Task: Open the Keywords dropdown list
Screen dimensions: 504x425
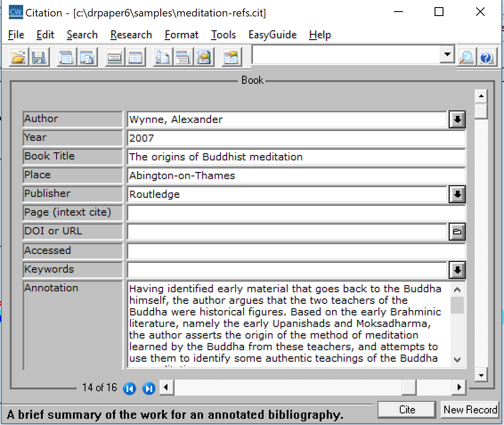Action: coord(457,270)
